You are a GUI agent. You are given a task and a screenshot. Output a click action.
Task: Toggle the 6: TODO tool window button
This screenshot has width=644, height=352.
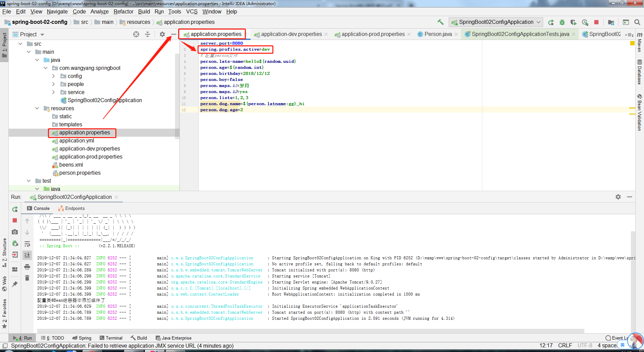click(x=52, y=338)
